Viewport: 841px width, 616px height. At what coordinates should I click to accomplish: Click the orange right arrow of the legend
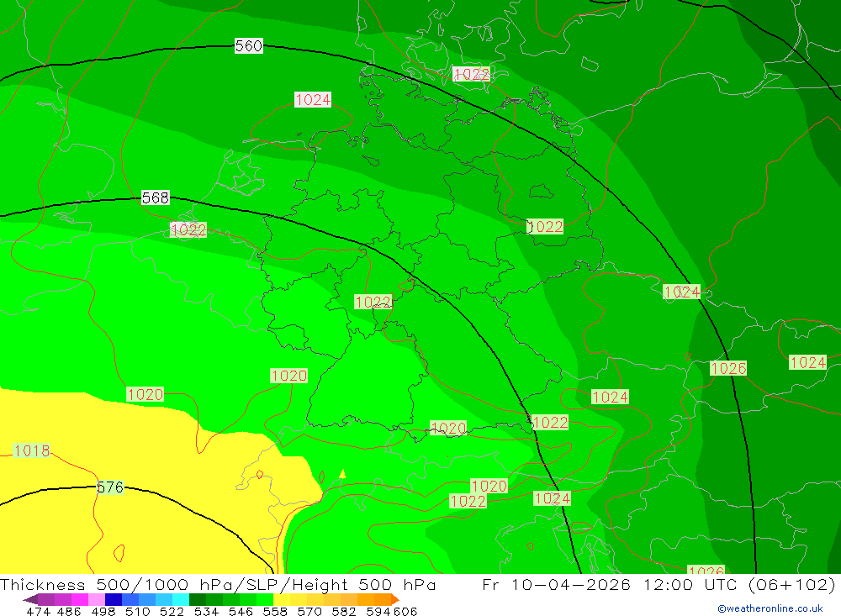coord(395,599)
